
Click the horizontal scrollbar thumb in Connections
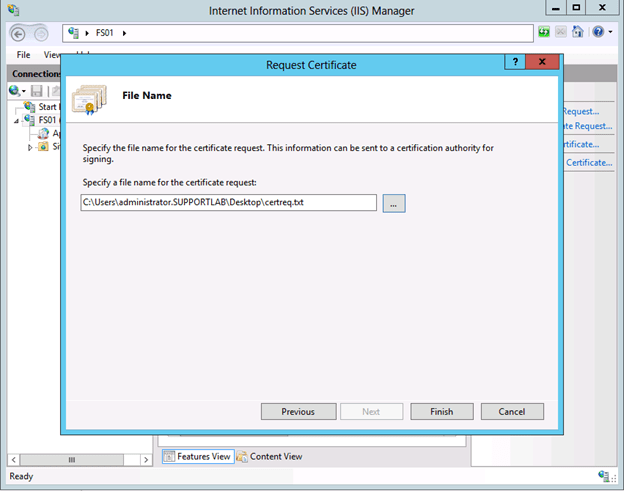[x=72, y=460]
